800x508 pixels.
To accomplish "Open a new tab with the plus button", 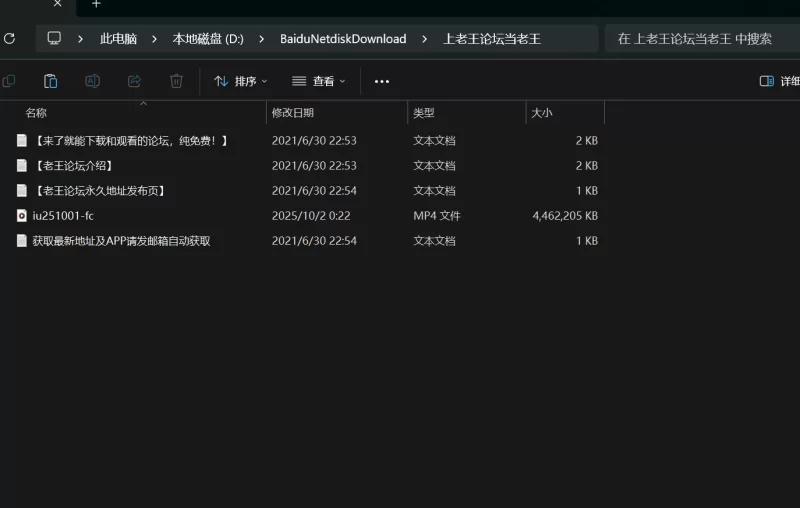I will pos(96,4).
